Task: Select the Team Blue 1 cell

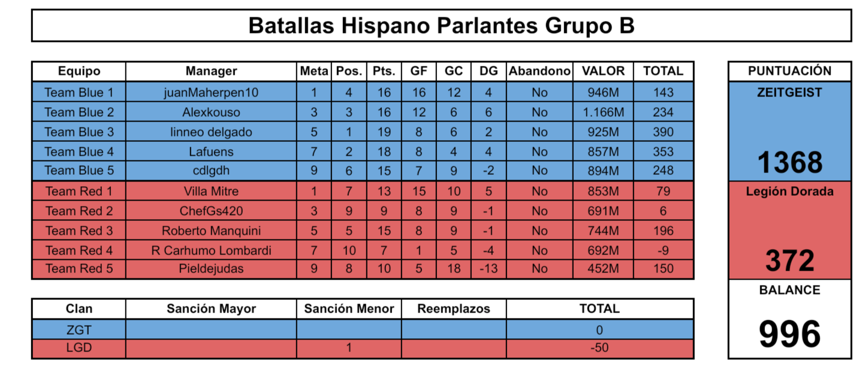Action: click(x=79, y=93)
